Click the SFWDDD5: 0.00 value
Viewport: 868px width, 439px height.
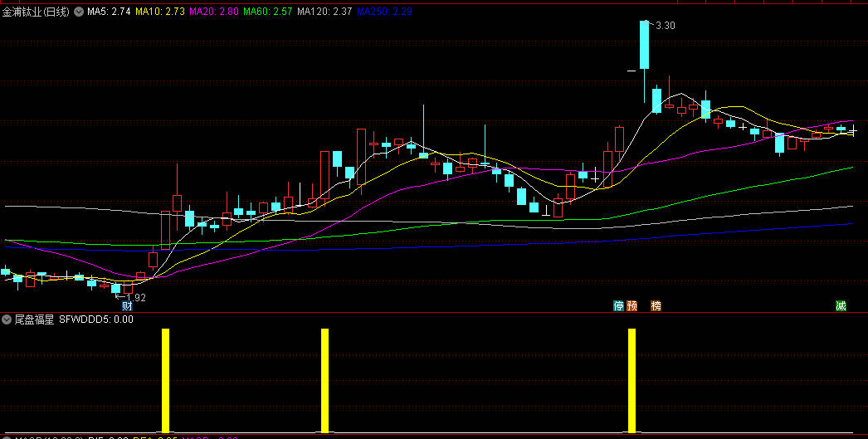click(96, 319)
